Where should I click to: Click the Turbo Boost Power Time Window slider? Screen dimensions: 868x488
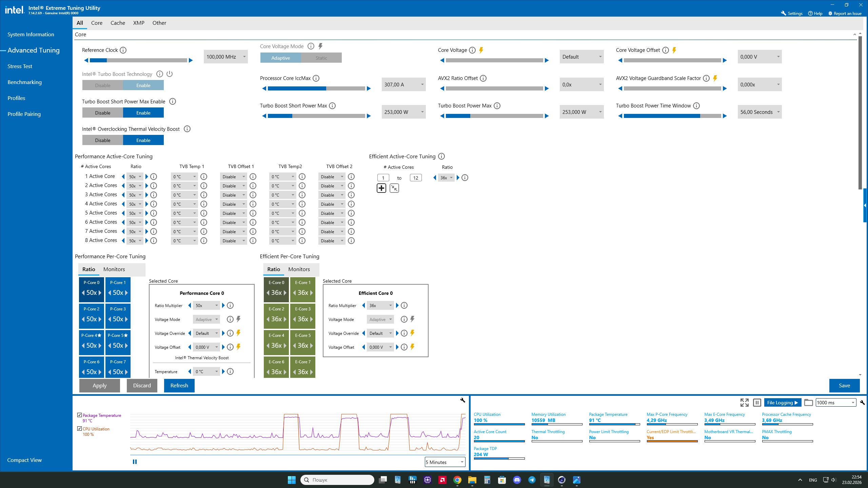click(x=672, y=116)
